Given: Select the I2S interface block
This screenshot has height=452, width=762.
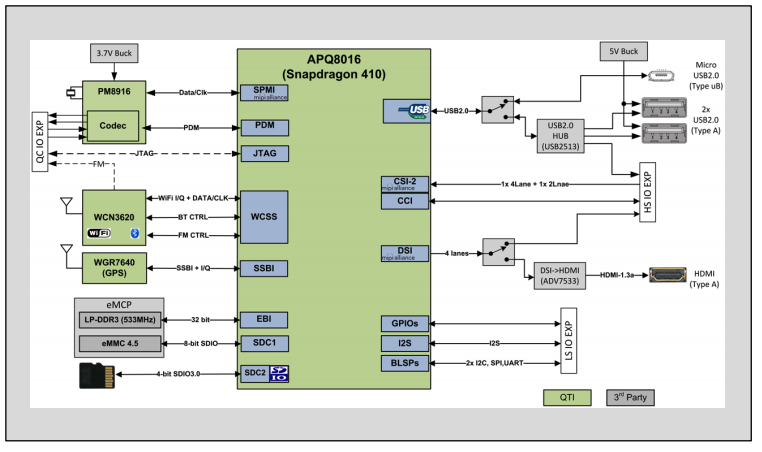Looking at the screenshot, I should [x=405, y=344].
